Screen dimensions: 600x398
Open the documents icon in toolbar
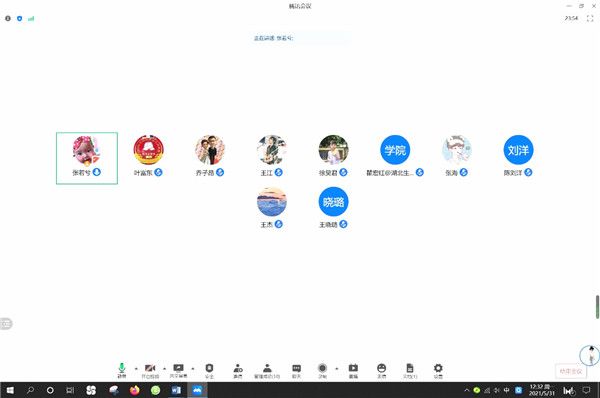pyautogui.click(x=409, y=370)
